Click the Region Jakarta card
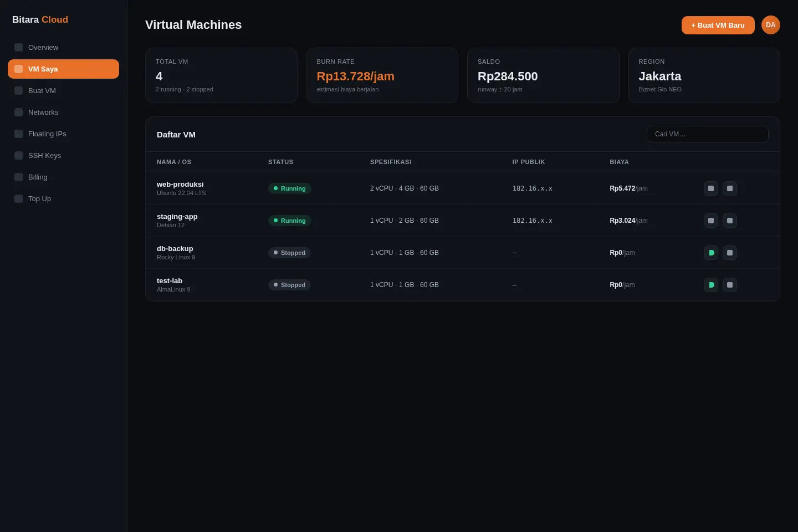Image resolution: width=798 pixels, height=532 pixels. tap(704, 75)
